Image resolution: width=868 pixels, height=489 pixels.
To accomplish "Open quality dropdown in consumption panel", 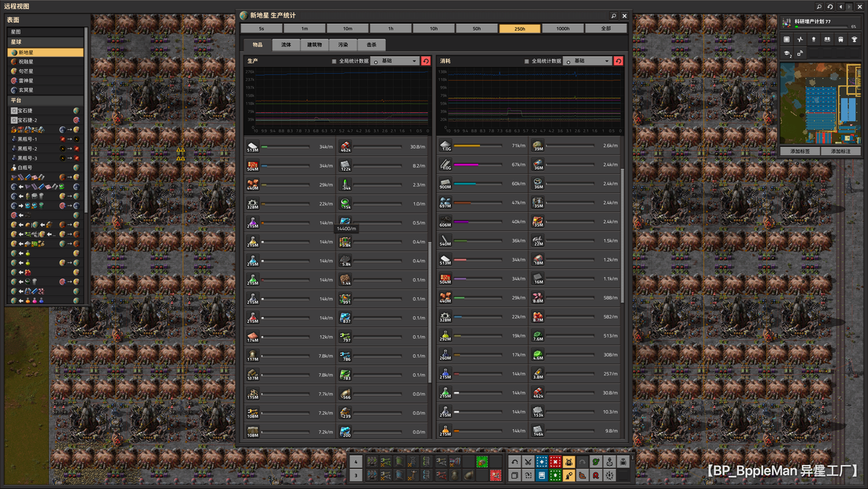I will 588,61.
